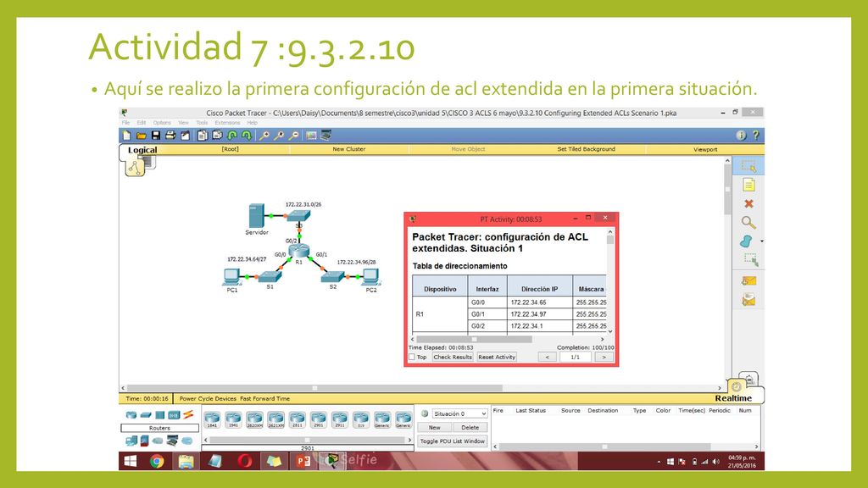Click the Delete scenario button

point(470,427)
